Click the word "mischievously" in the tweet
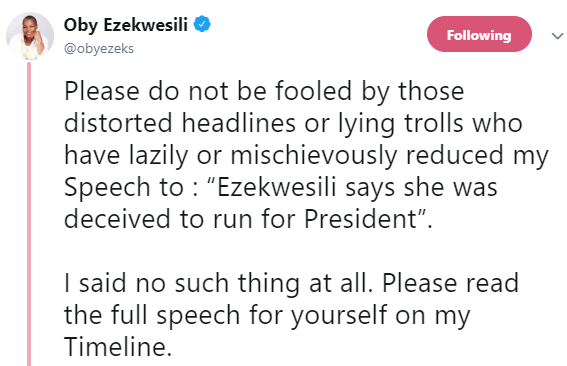The image size is (567, 366). 314,156
